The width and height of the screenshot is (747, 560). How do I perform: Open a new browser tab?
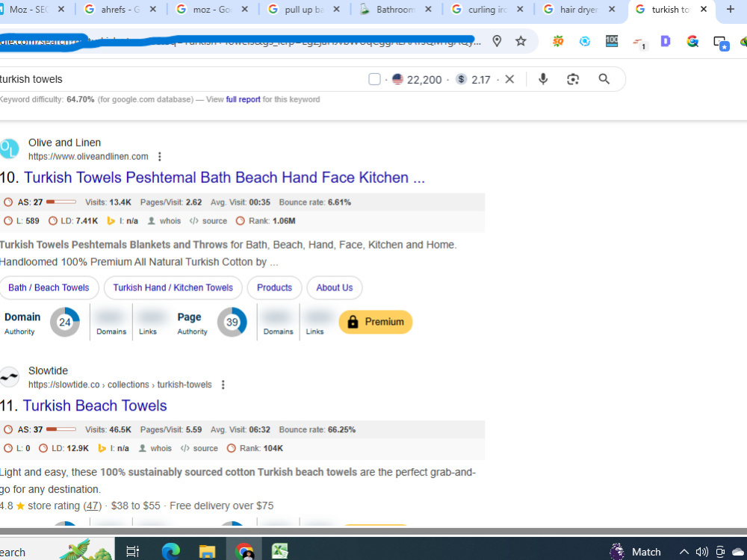click(731, 9)
